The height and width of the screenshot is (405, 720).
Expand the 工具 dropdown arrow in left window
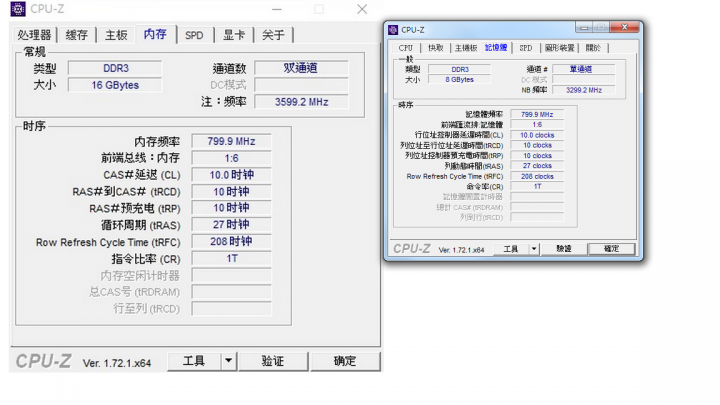[x=229, y=361]
